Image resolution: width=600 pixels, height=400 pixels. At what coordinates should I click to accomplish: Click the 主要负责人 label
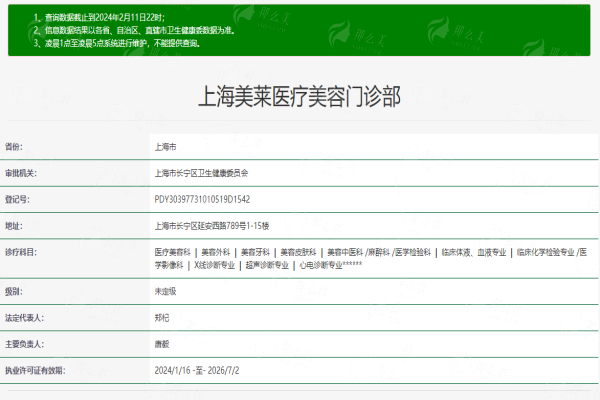24,344
